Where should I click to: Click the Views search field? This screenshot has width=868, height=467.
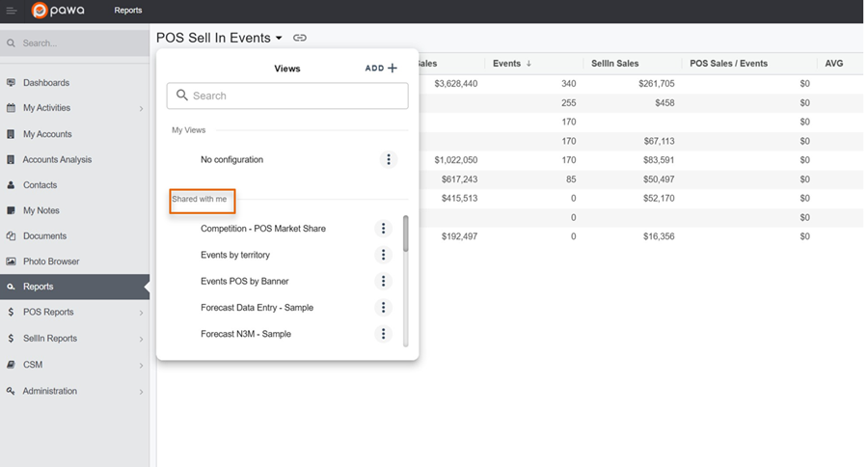click(287, 96)
